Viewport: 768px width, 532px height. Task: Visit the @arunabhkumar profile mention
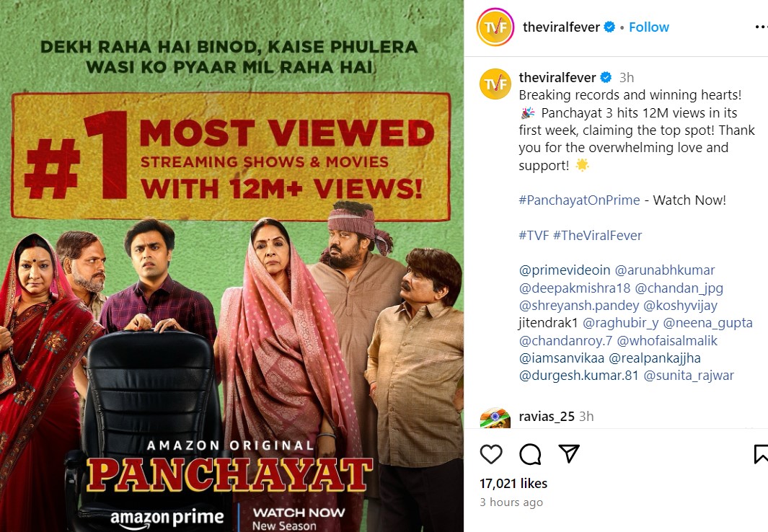(665, 270)
